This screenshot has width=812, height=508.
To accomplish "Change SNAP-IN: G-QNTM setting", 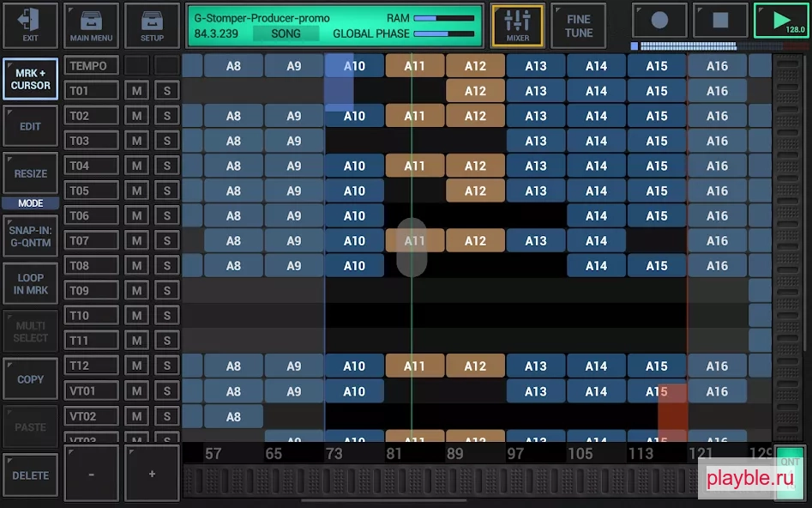I will point(30,236).
